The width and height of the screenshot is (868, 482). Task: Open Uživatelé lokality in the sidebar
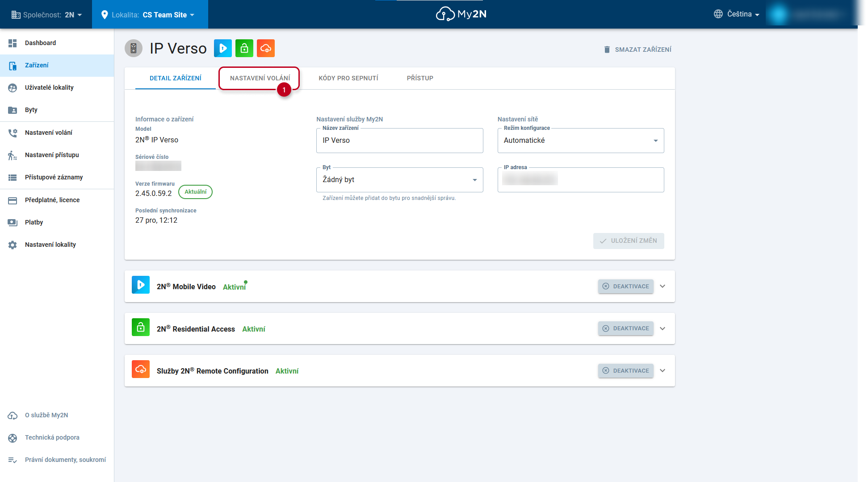point(57,87)
